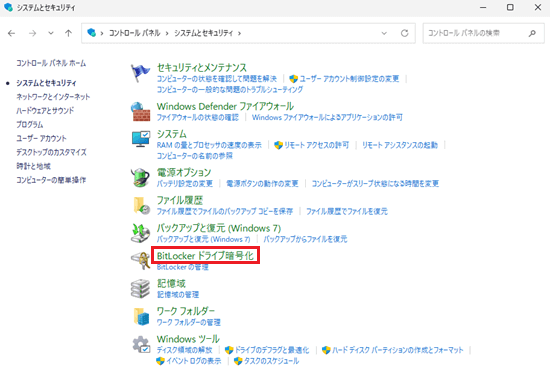
Task: Click the shield icon beside ハード ディスク パーティション
Action: [x=326, y=350]
